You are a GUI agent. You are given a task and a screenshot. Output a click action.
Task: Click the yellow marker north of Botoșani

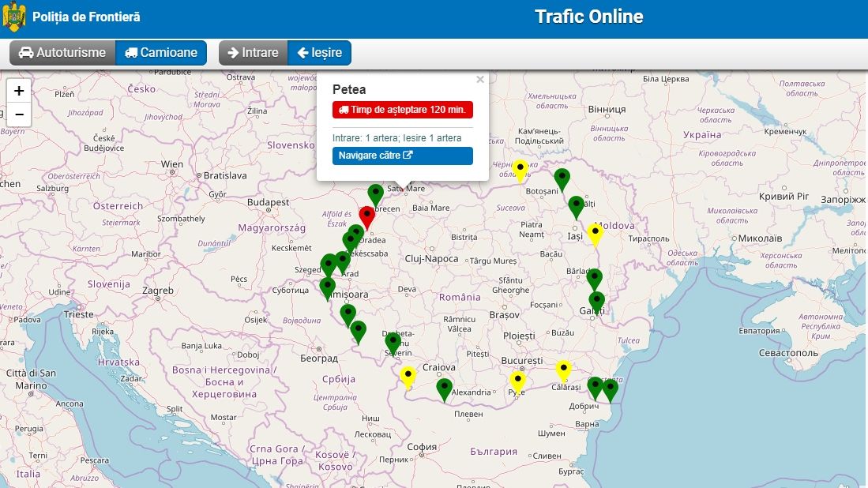tap(520, 169)
